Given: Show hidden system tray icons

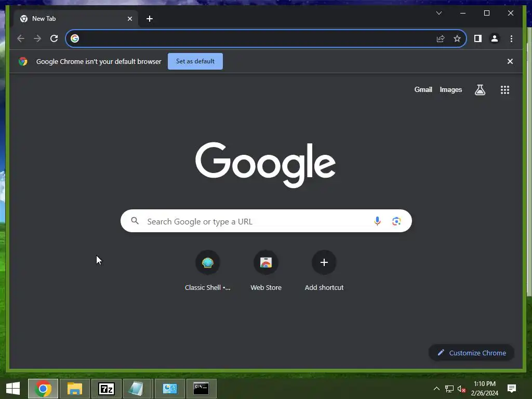Looking at the screenshot, I should pyautogui.click(x=436, y=389).
